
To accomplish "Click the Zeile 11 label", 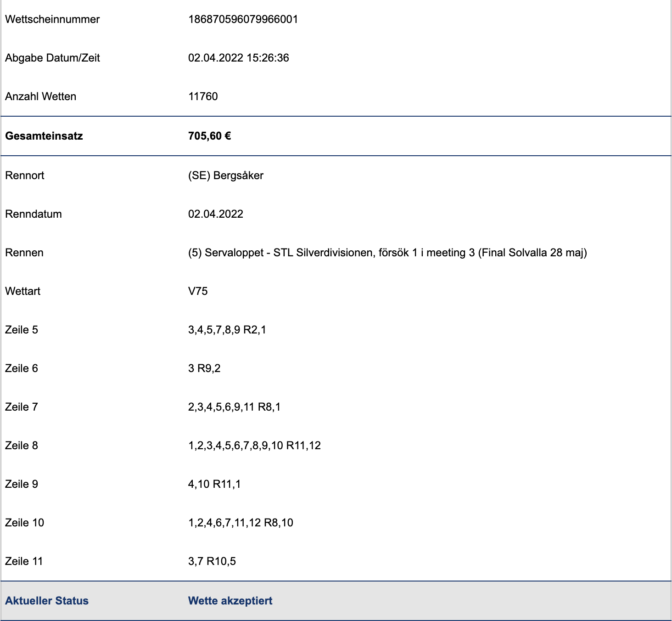I will click(x=24, y=561).
